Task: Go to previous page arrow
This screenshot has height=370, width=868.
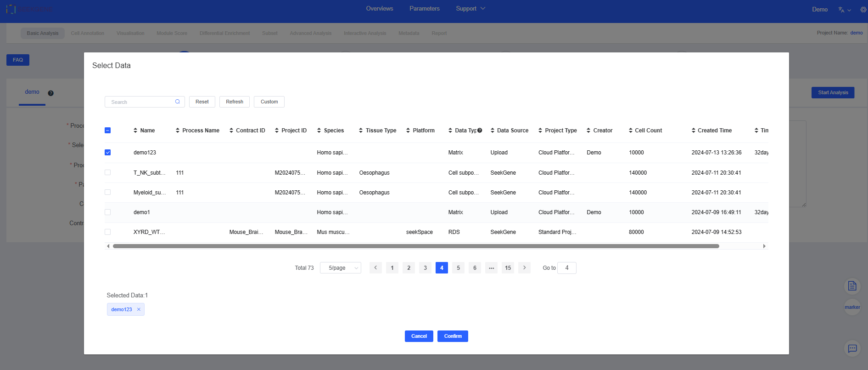Action: pyautogui.click(x=375, y=268)
